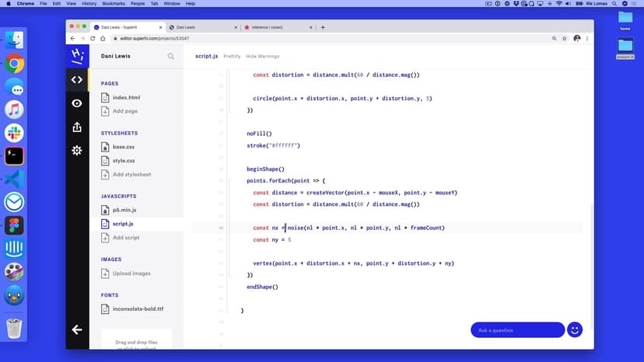The width and height of the screenshot is (644, 362).
Task: Click the smiley face help button
Action: (575, 329)
